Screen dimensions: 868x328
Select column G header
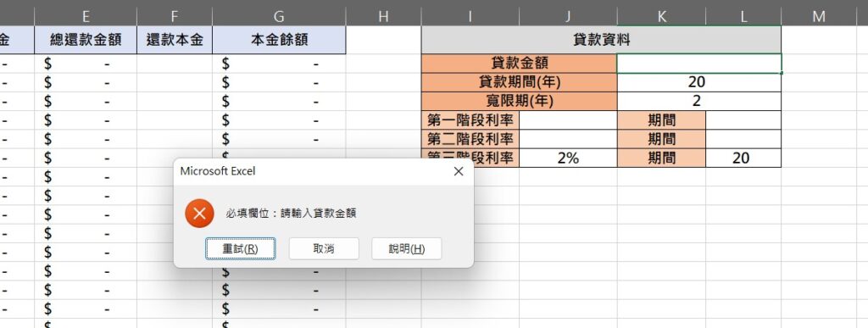point(279,17)
